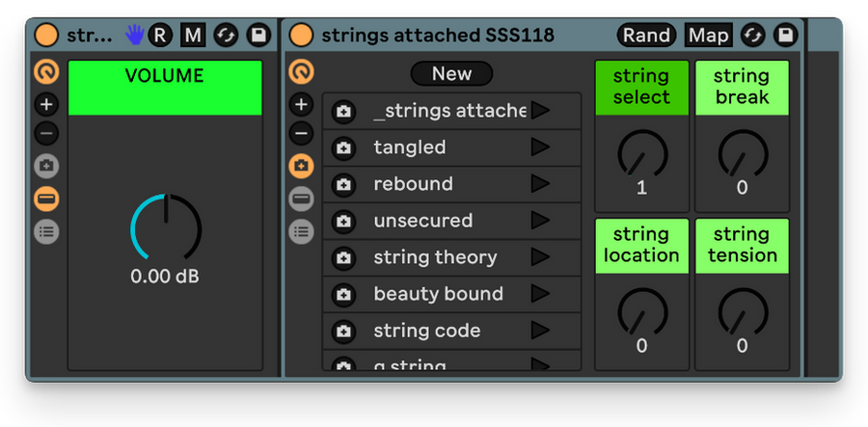Overwrite snapshot camera for tangled variation
Screen dimensions: 868x427
click(343, 147)
